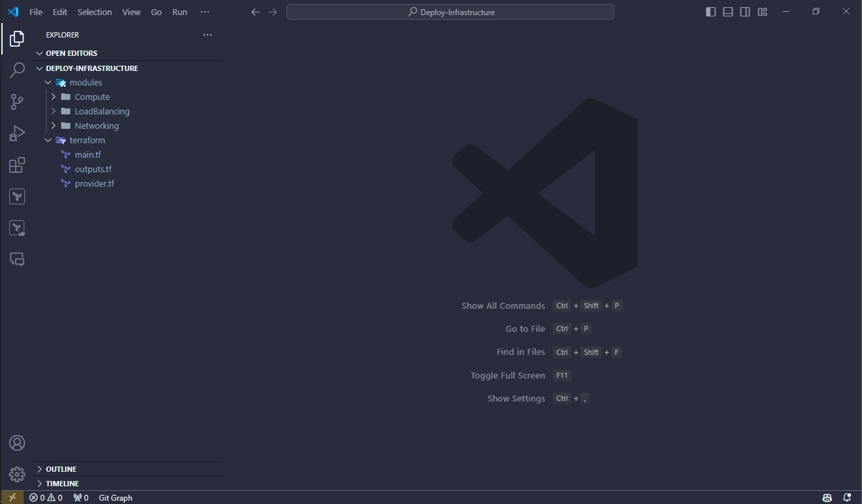Open the Go menu
Viewport: 862px width, 504px height.
point(156,12)
